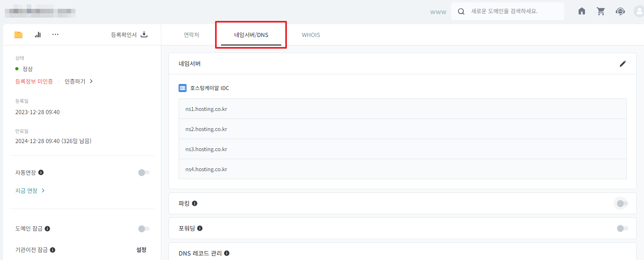Click the info icon beside 자동연장
644x260 pixels.
tap(41, 172)
